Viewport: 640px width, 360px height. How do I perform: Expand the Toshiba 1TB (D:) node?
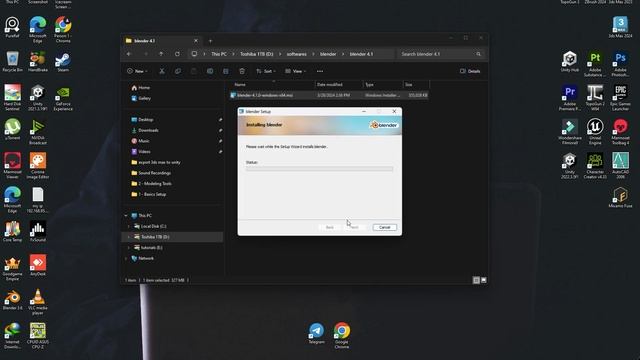129,237
